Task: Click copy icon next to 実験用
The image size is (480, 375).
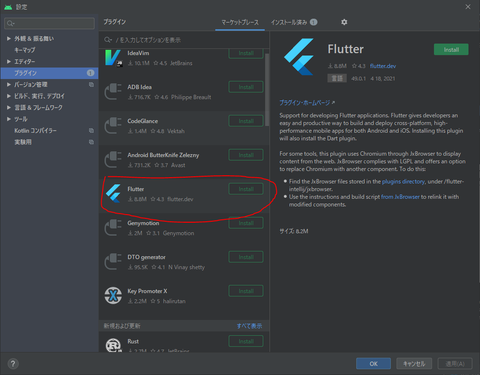Action: [91, 142]
